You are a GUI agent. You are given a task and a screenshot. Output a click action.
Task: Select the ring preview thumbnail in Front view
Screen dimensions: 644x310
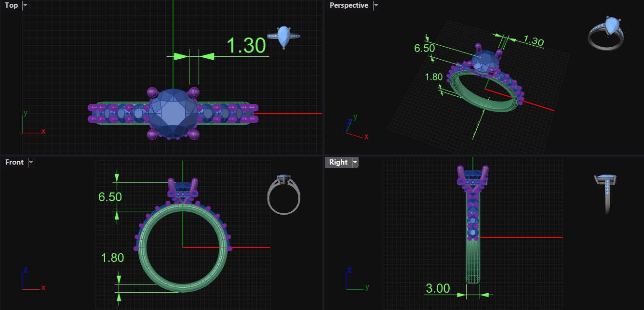284,194
